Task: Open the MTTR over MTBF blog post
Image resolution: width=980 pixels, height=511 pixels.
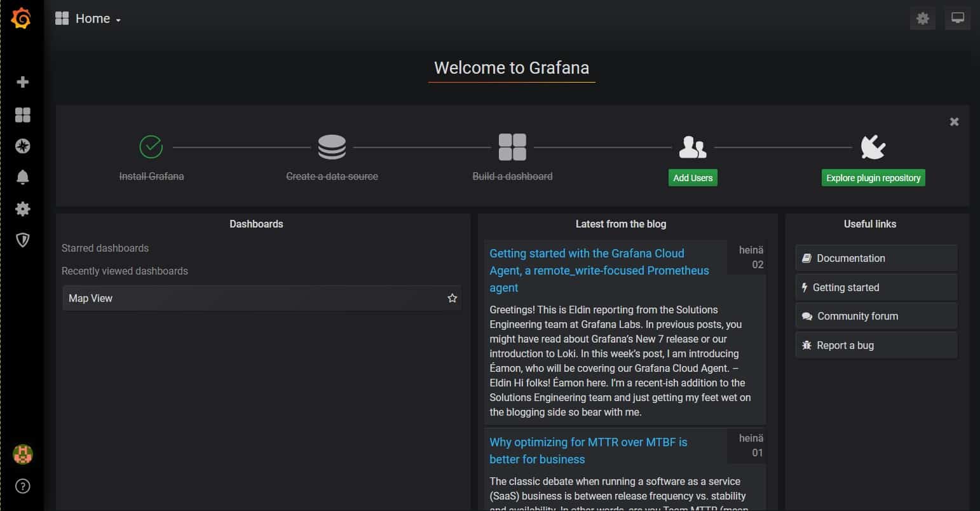Action: (589, 451)
